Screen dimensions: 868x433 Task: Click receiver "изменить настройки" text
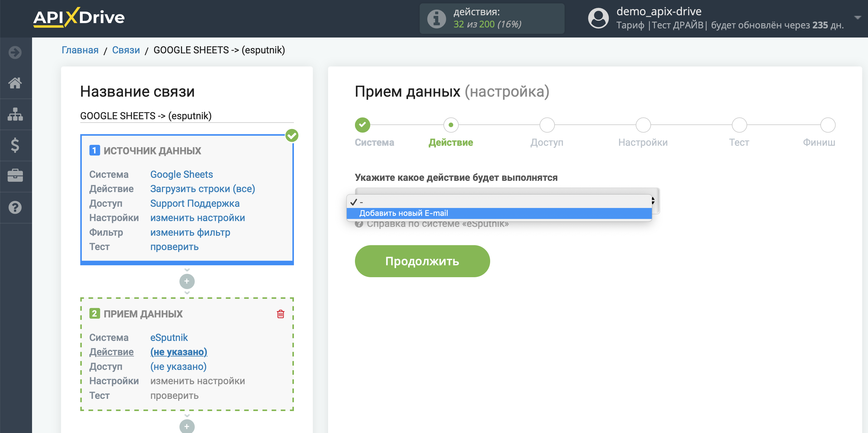click(x=197, y=381)
